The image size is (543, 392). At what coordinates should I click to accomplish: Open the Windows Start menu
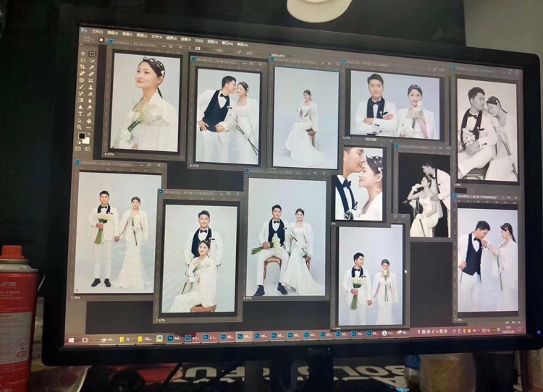(x=71, y=340)
